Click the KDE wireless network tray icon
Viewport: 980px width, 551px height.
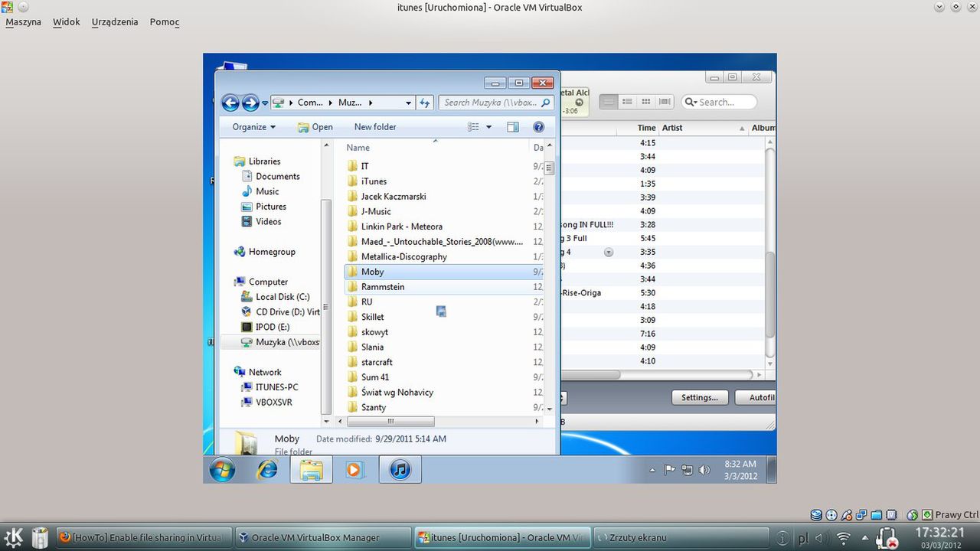click(844, 538)
